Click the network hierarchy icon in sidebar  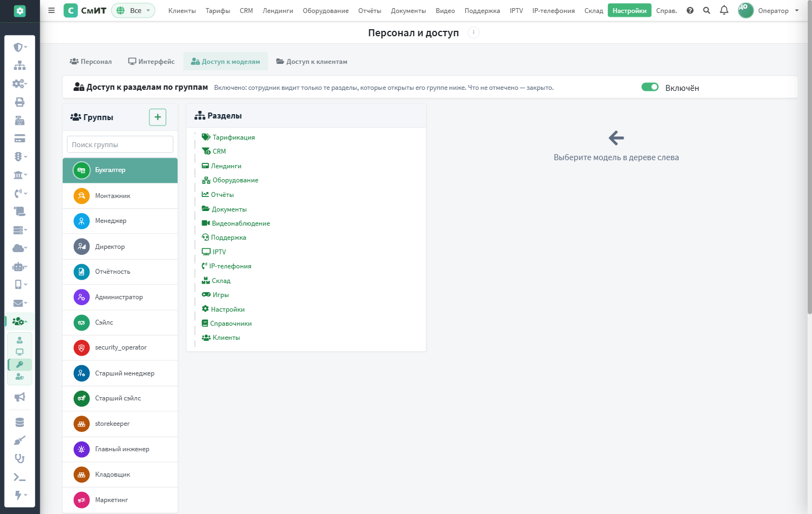click(19, 65)
